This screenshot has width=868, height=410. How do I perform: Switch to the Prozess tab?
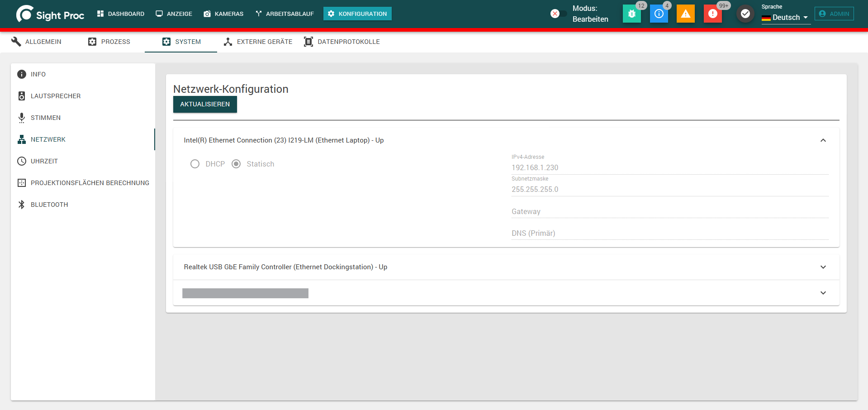pyautogui.click(x=109, y=42)
